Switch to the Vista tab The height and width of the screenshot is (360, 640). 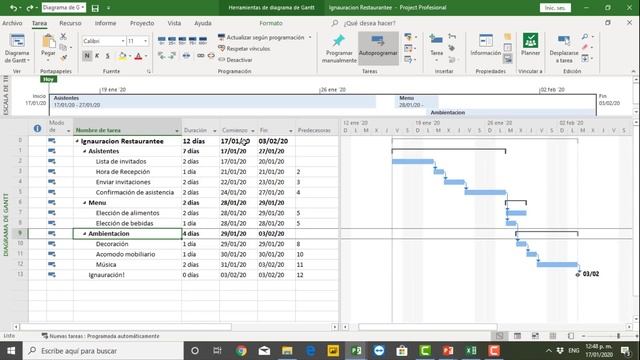pyautogui.click(x=174, y=23)
